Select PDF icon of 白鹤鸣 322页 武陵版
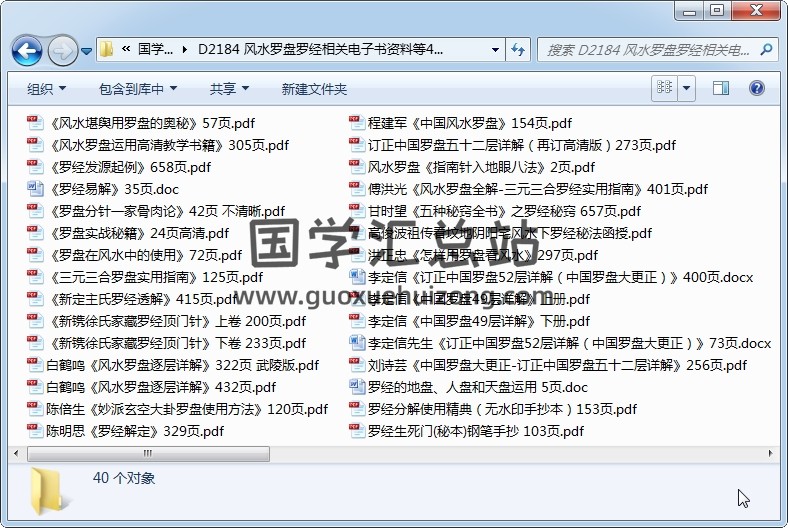Screen dimensions: 788x528 click(x=35, y=365)
